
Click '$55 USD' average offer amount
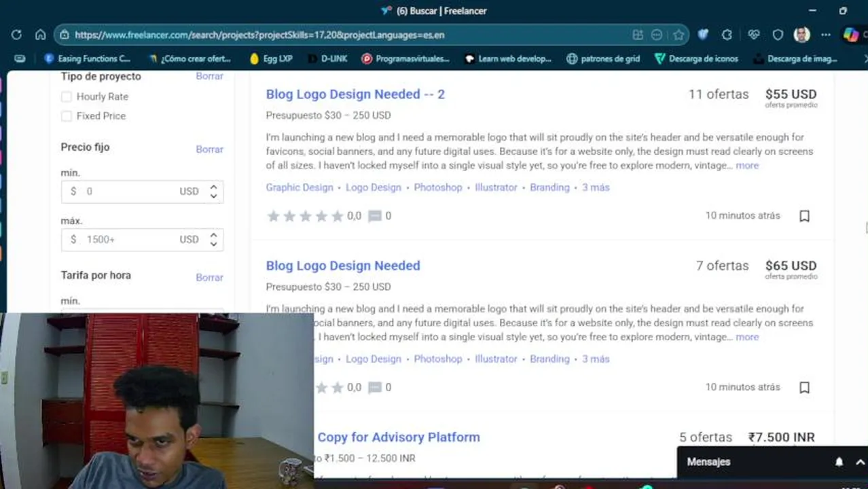click(791, 94)
